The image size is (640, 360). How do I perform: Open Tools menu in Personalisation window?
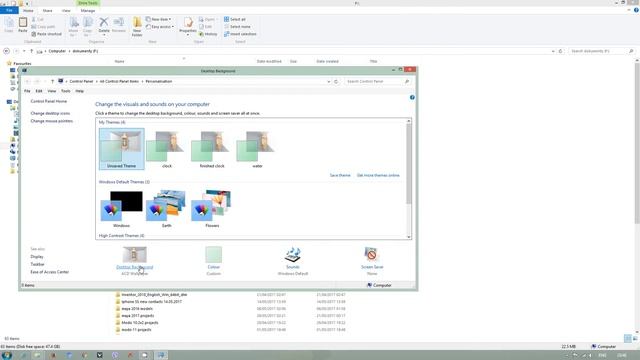coord(65,91)
